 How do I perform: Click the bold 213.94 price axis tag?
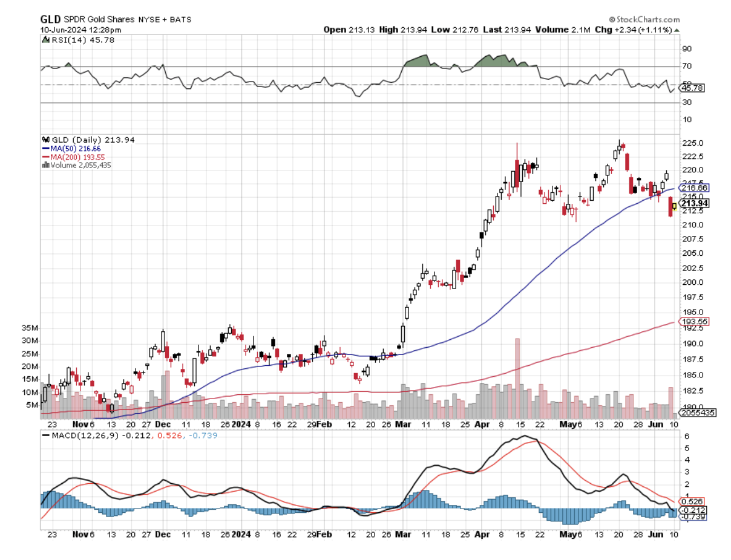(x=692, y=203)
